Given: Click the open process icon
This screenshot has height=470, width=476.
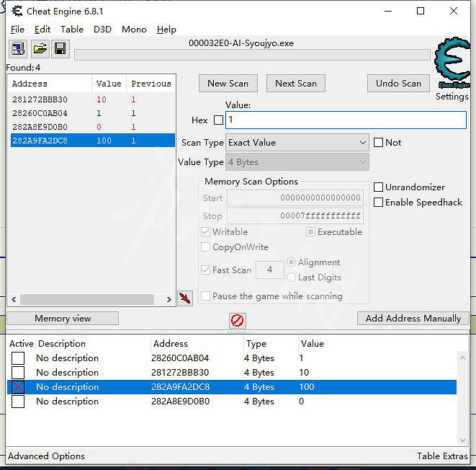Looking at the screenshot, I should coord(18,48).
